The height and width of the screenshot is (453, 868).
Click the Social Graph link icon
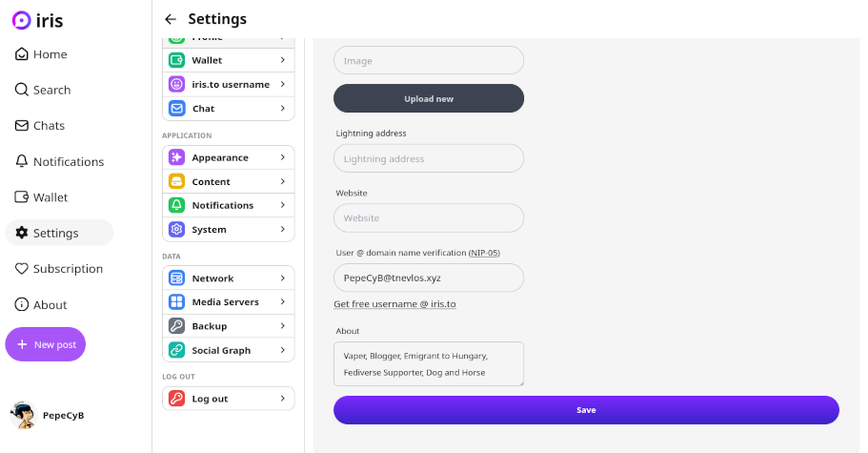coord(176,350)
